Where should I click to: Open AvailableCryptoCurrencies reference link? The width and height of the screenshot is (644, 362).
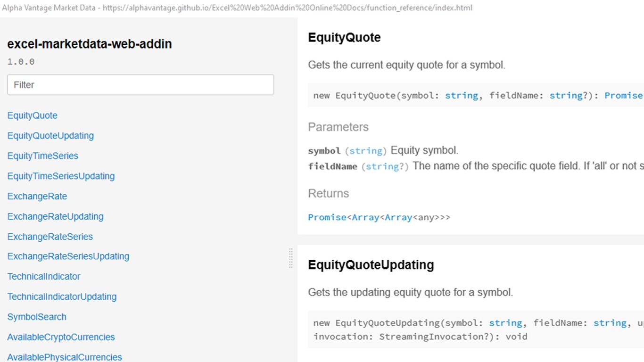(61, 337)
